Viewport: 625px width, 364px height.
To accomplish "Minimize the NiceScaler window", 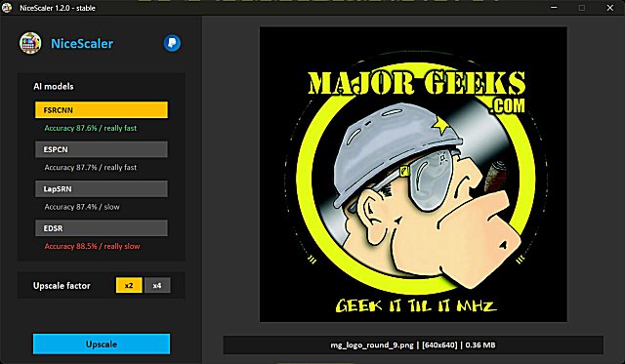I will 554,8.
